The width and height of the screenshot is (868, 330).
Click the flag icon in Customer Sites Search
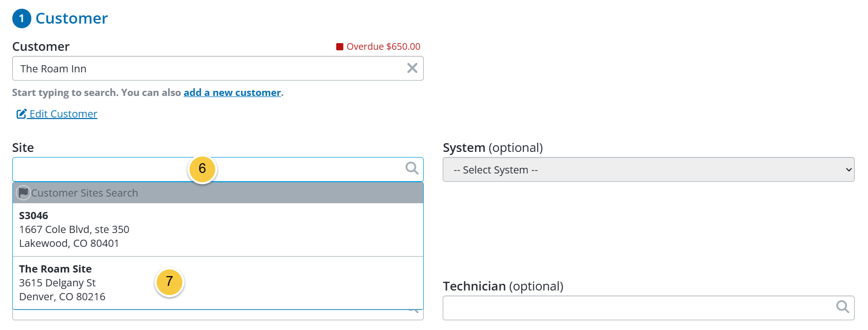23,192
